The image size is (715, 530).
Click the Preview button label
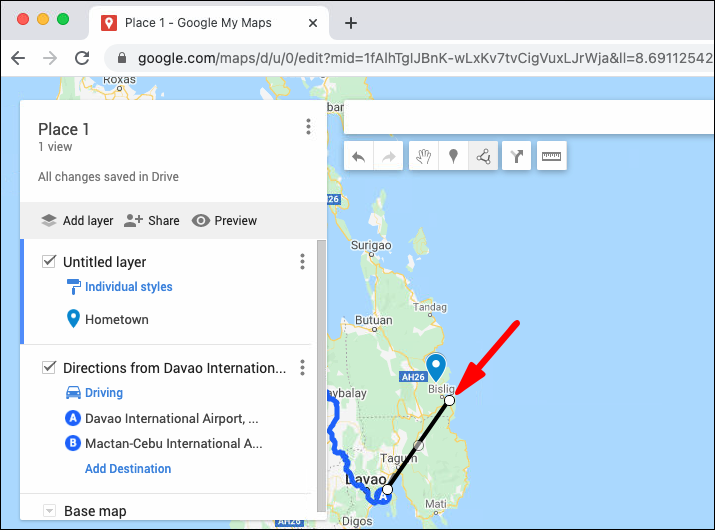(235, 220)
